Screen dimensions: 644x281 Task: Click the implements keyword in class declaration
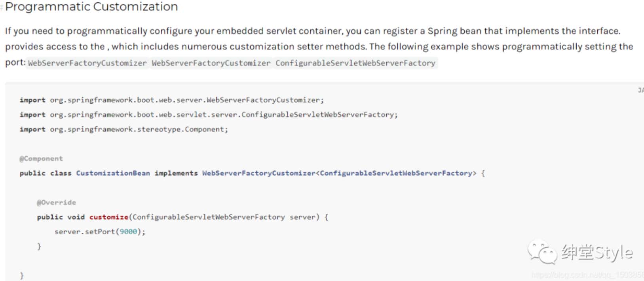(176, 173)
